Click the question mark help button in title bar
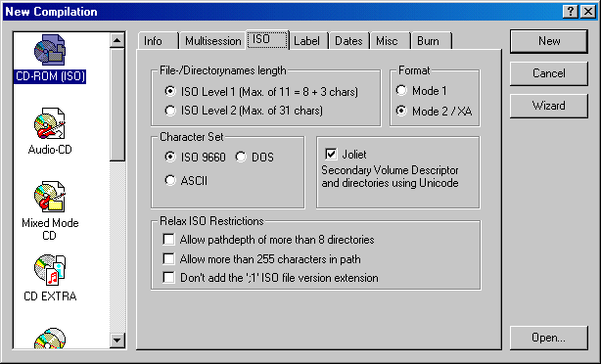The width and height of the screenshot is (601, 364). pyautogui.click(x=571, y=12)
